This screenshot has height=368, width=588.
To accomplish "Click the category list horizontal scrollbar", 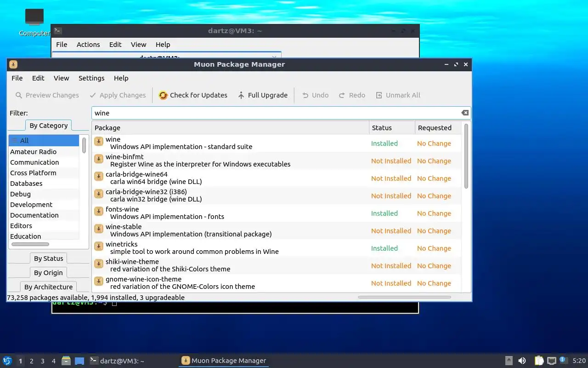I will coord(30,244).
